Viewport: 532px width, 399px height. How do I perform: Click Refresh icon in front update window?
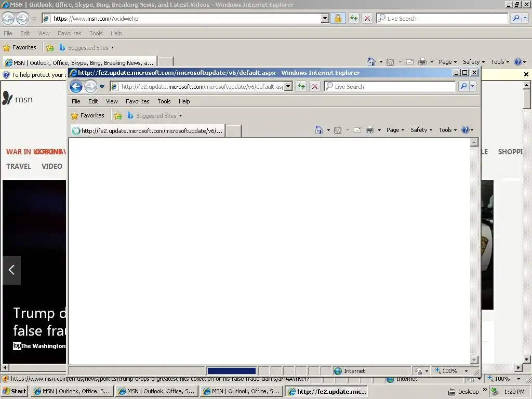pyautogui.click(x=301, y=87)
